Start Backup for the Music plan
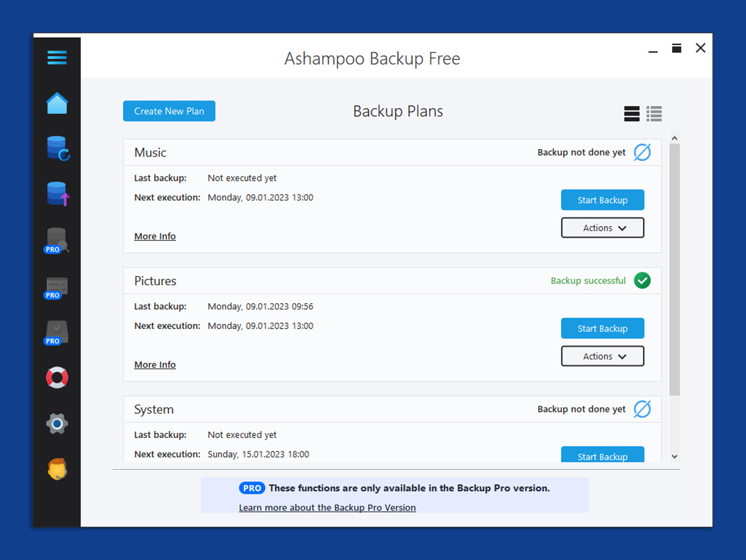The height and width of the screenshot is (560, 746). click(x=602, y=200)
